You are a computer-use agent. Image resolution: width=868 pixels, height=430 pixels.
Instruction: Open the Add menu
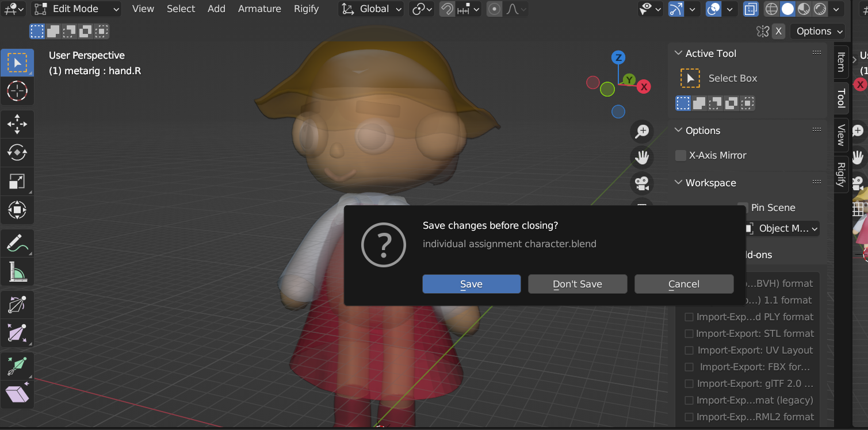[x=216, y=9]
